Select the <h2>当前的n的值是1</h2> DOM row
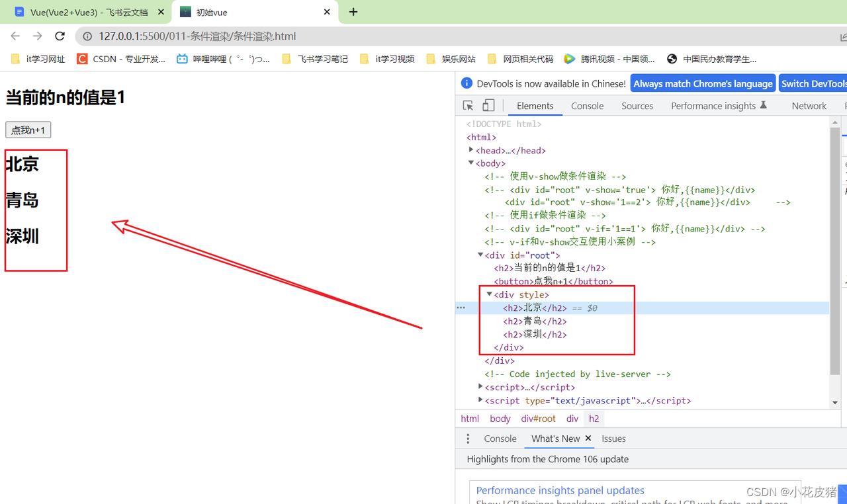Image resolution: width=847 pixels, height=504 pixels. 549,268
